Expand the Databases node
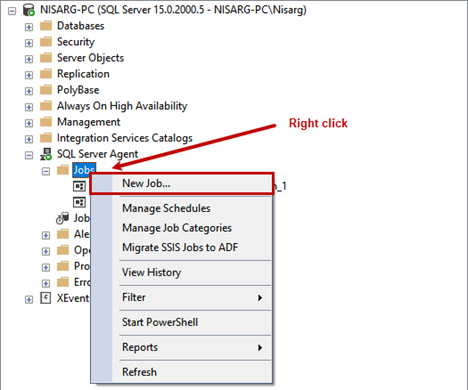The width and height of the screenshot is (468, 390). pos(29,27)
